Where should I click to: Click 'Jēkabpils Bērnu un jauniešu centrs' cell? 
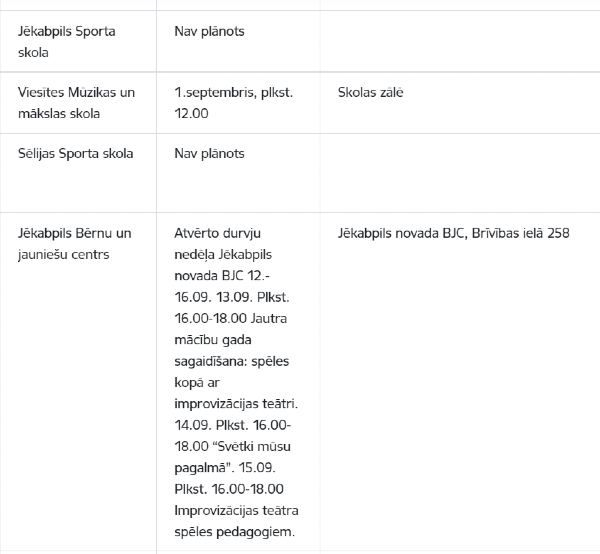click(78, 382)
